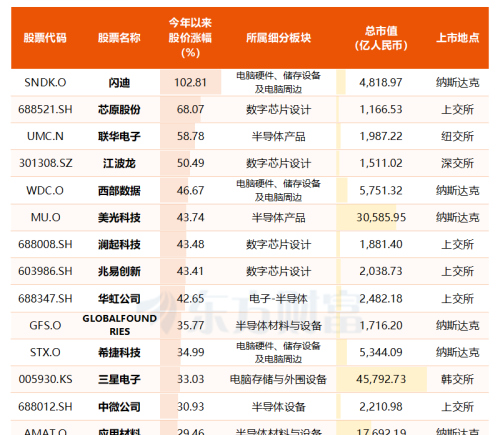Click the 58.78 gain value
Screen dimensions: 500x435
190,136
